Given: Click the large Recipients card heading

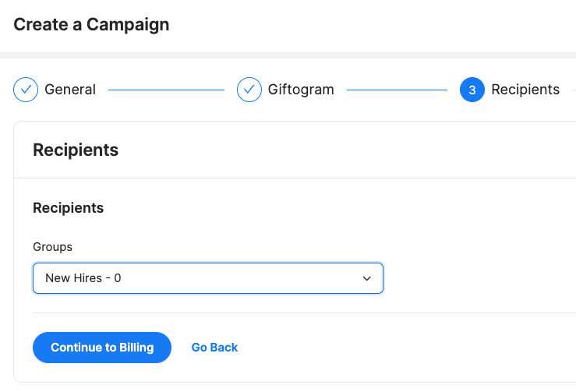Looking at the screenshot, I should coord(76,150).
